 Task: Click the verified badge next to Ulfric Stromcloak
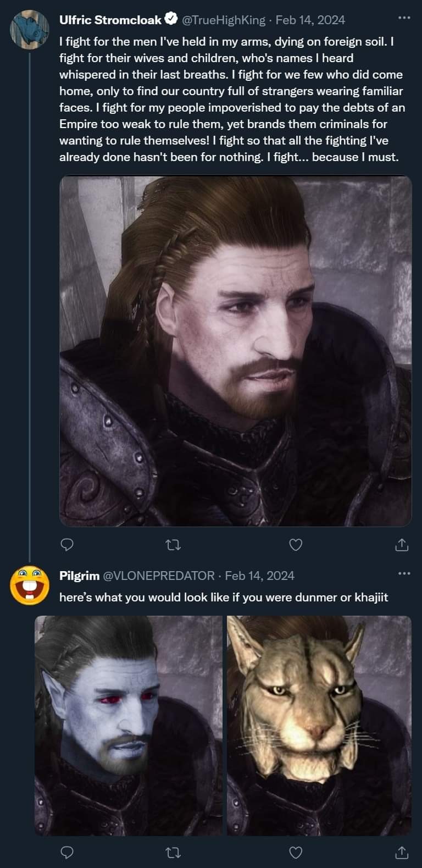pos(169,19)
